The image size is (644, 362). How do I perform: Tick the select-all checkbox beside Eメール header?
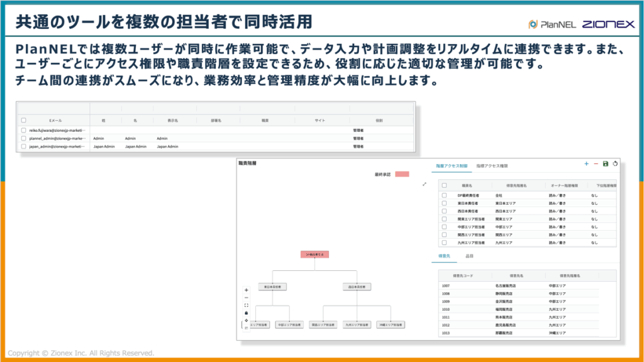pos(23,120)
